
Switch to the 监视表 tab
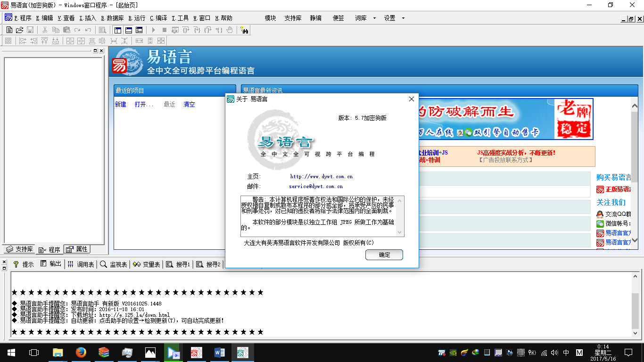pos(114,264)
